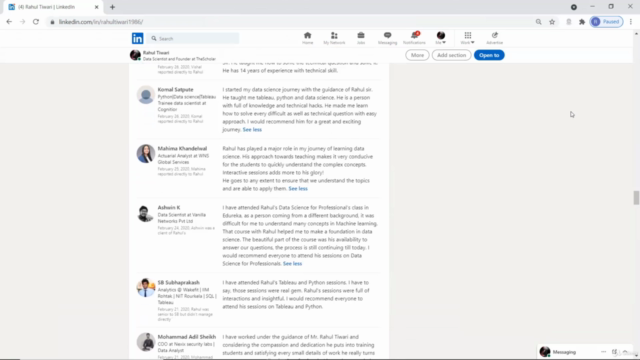Open the Advertise icon
640x360 pixels.
click(494, 38)
